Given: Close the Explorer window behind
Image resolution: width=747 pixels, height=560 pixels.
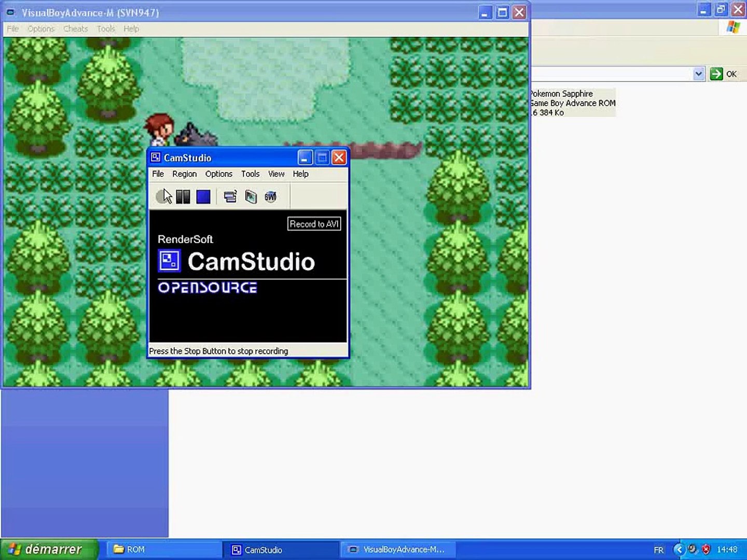Looking at the screenshot, I should (x=738, y=9).
